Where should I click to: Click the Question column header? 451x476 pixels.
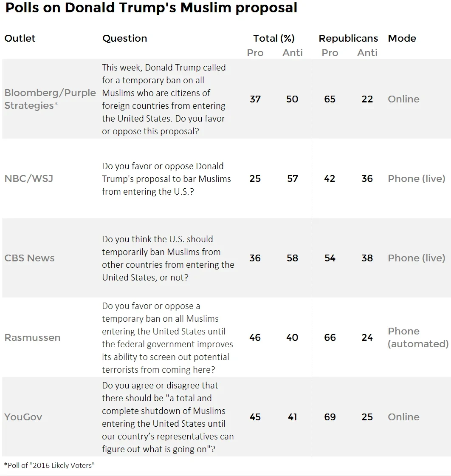pos(125,38)
